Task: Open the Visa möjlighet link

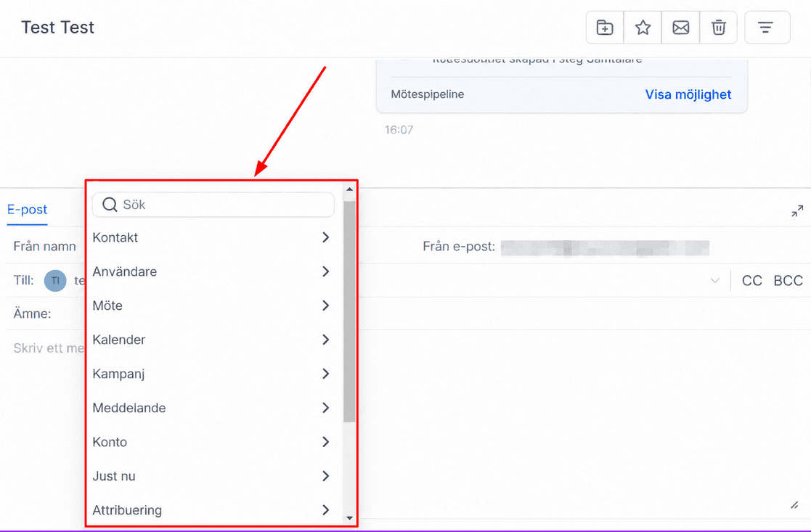Action: pyautogui.click(x=688, y=94)
